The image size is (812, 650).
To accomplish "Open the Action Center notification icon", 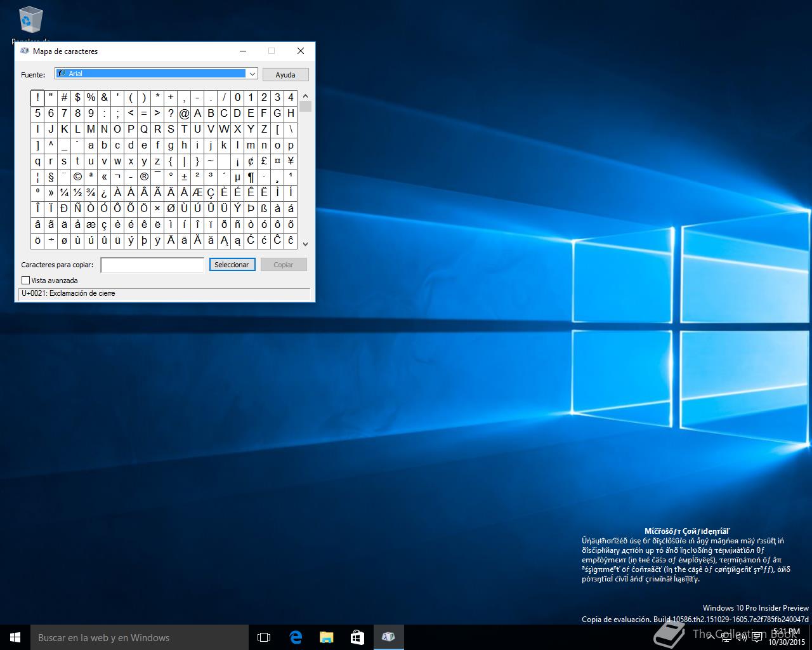I will click(x=757, y=638).
